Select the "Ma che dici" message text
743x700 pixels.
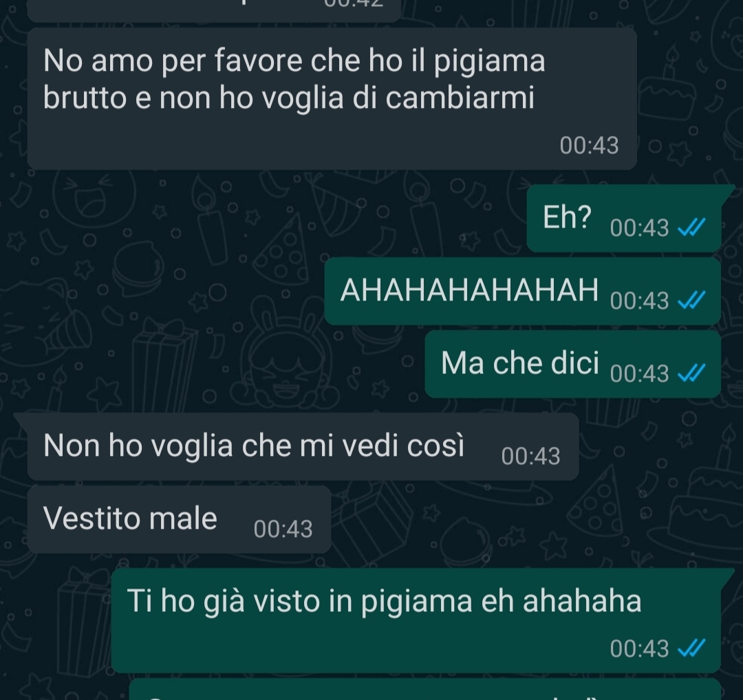click(520, 363)
